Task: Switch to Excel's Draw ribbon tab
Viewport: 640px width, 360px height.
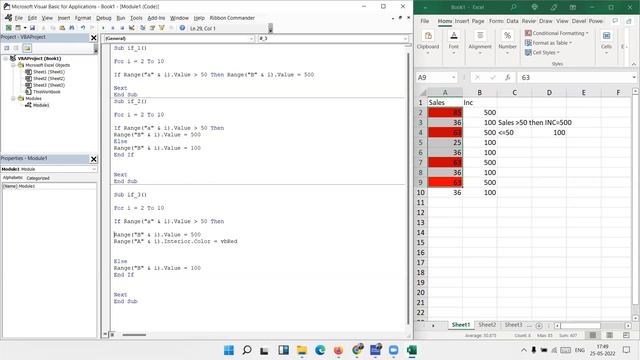Action: point(545,21)
